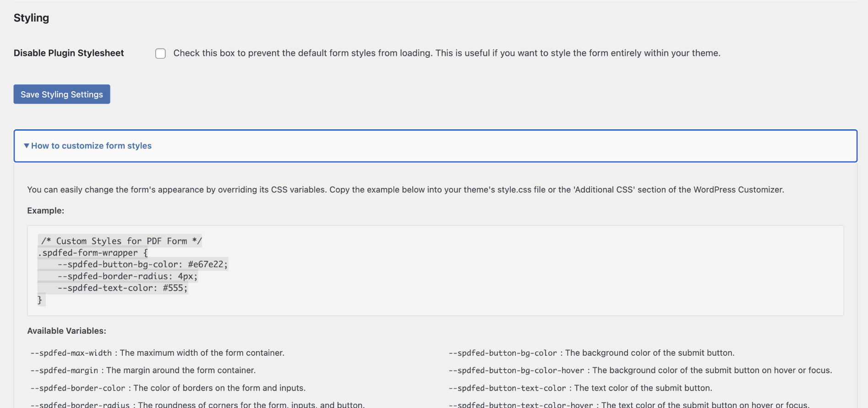Click the text-color #555 code line
Viewport: 868px width, 408px height.
(x=122, y=288)
